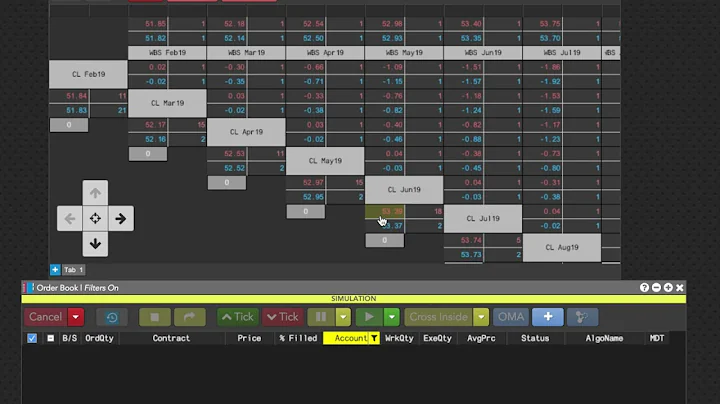Click the Cross Inside button
The image size is (720, 404).
click(439, 317)
